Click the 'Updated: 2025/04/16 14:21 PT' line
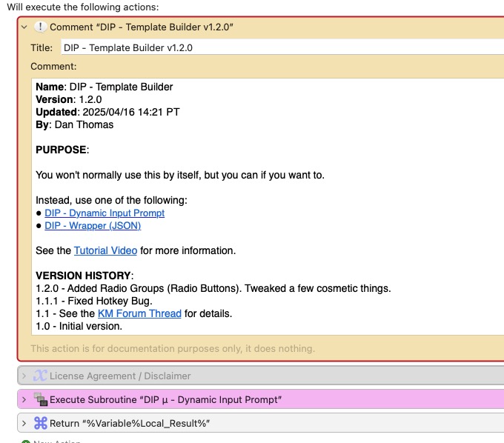The image size is (504, 443). (107, 112)
